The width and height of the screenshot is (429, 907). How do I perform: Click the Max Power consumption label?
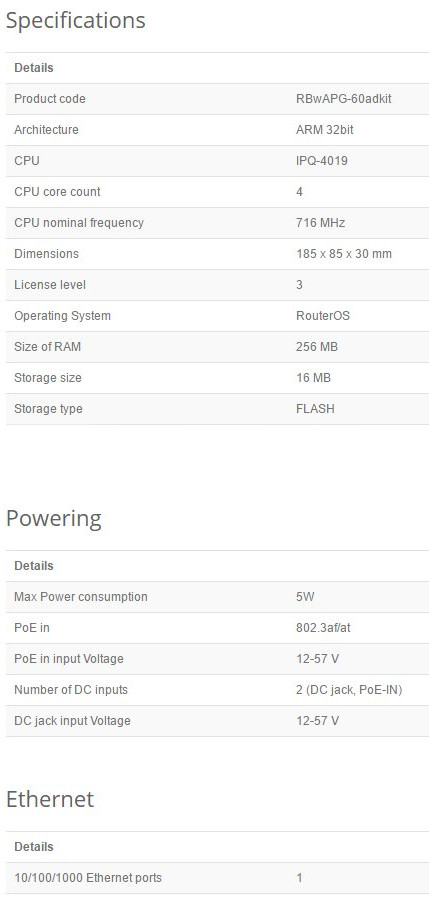tap(80, 597)
